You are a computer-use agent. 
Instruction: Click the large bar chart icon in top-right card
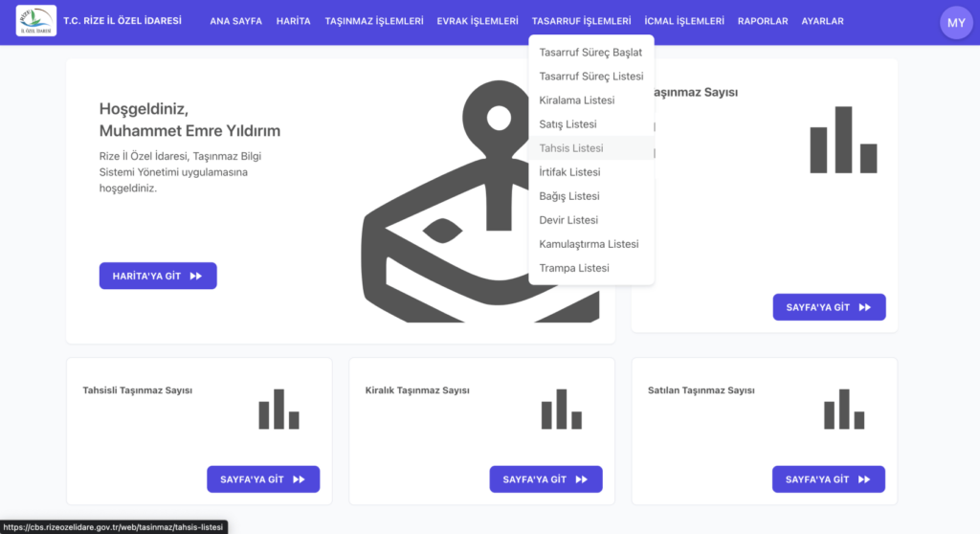coord(843,140)
